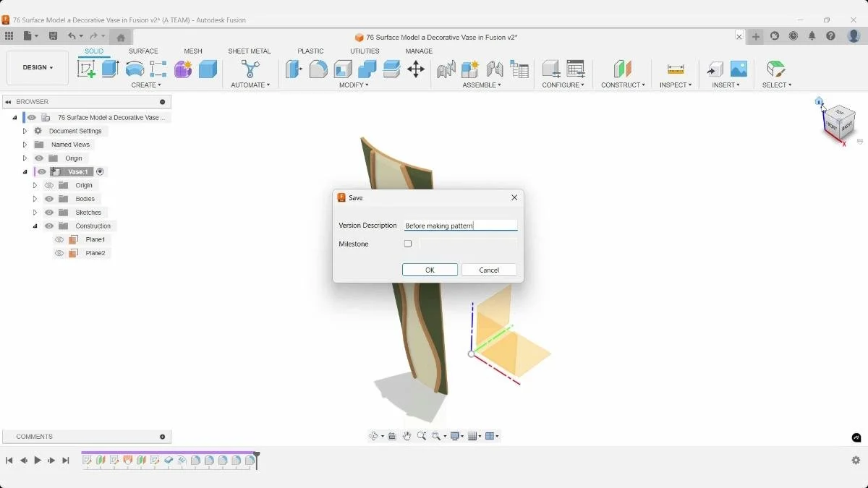This screenshot has height=488, width=868.
Task: Collapse the Construction folder
Action: point(35,226)
